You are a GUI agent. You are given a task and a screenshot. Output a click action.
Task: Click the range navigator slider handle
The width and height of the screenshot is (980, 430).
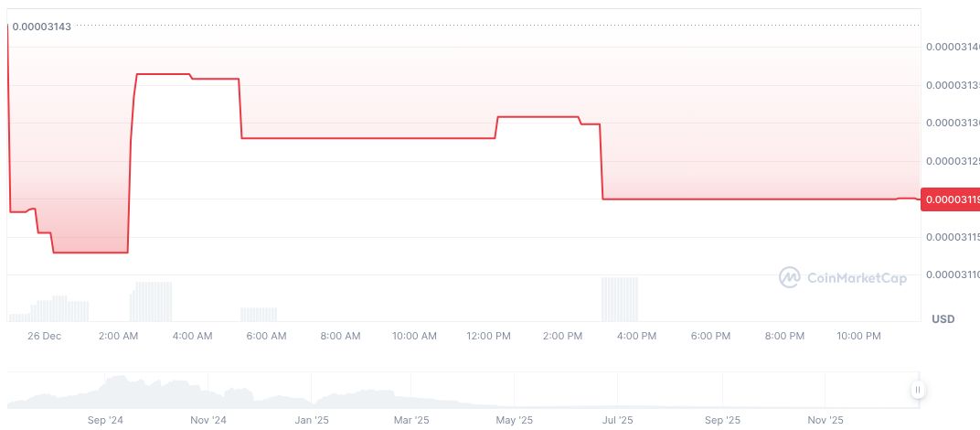917,391
